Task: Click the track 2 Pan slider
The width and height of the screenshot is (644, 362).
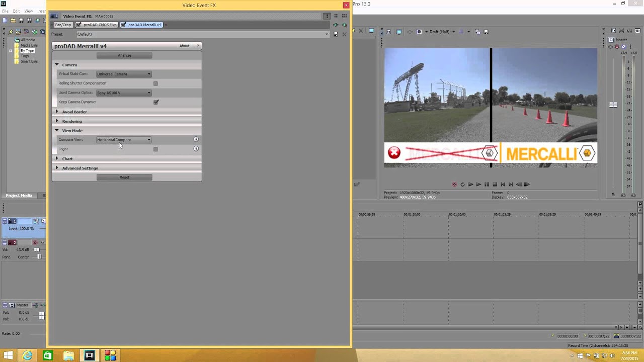Action: 39,257
